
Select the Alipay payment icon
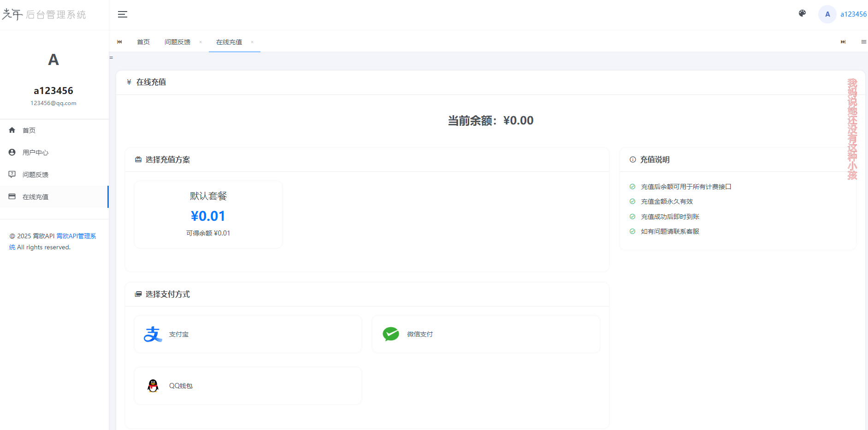[152, 334]
